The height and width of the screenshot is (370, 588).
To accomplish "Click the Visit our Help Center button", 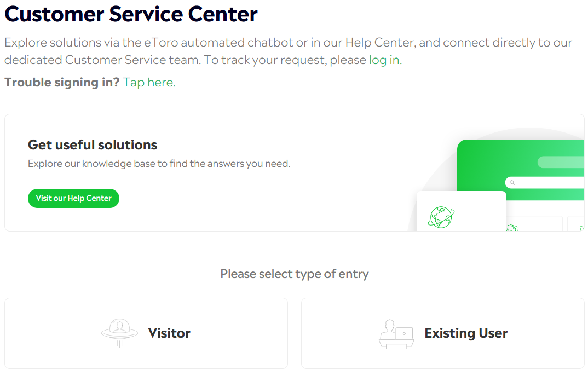I will tap(73, 198).
